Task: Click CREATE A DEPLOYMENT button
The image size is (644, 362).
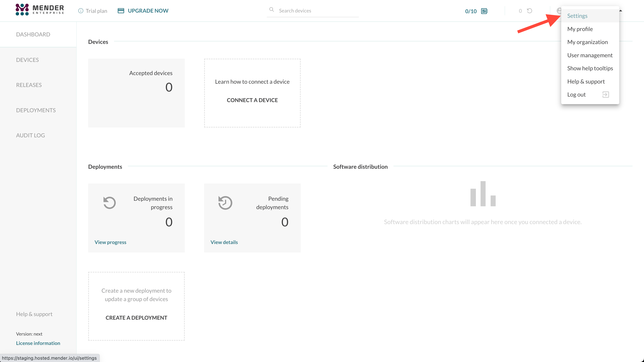Action: pos(136,318)
